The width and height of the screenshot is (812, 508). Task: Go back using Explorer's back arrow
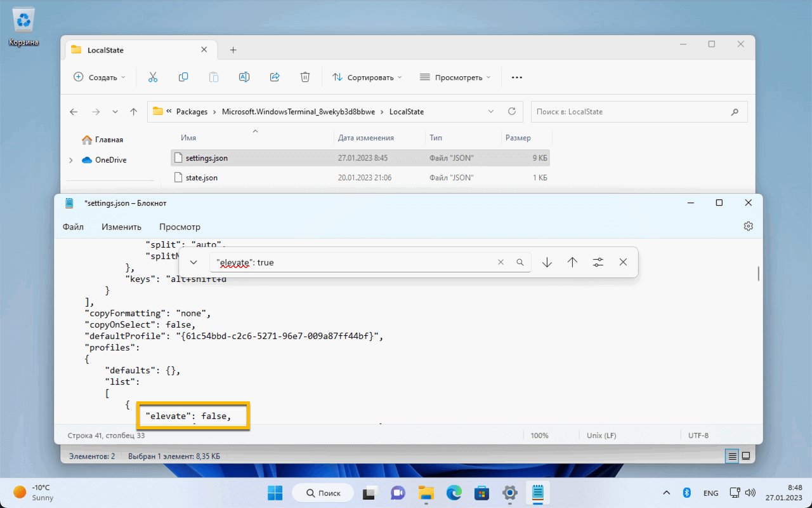click(x=74, y=112)
